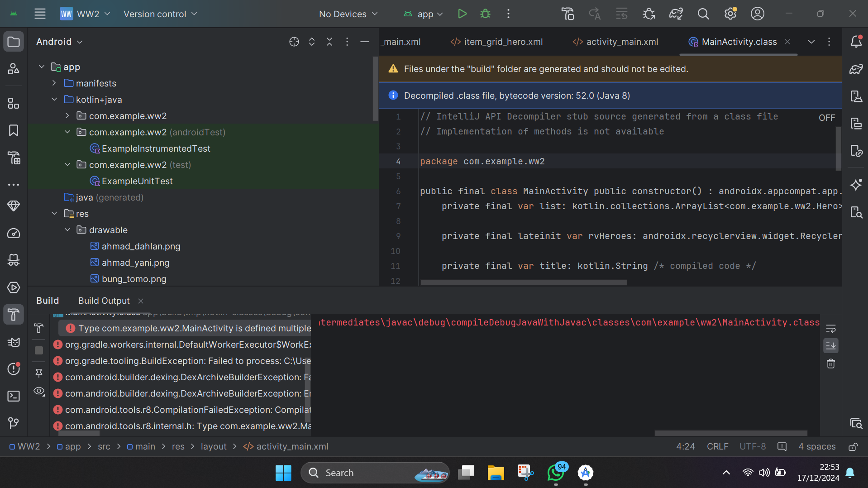The image size is (868, 488).
Task: Toggle scroll to end in build output
Action: click(x=831, y=346)
